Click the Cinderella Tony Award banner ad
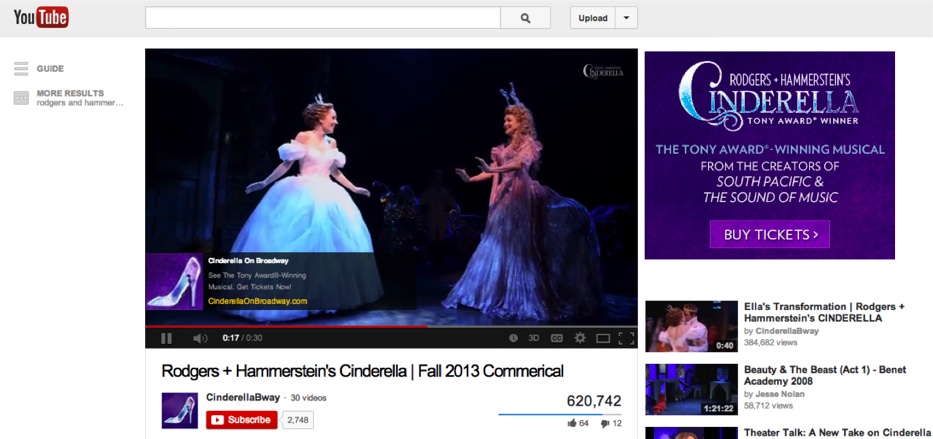 [769, 155]
